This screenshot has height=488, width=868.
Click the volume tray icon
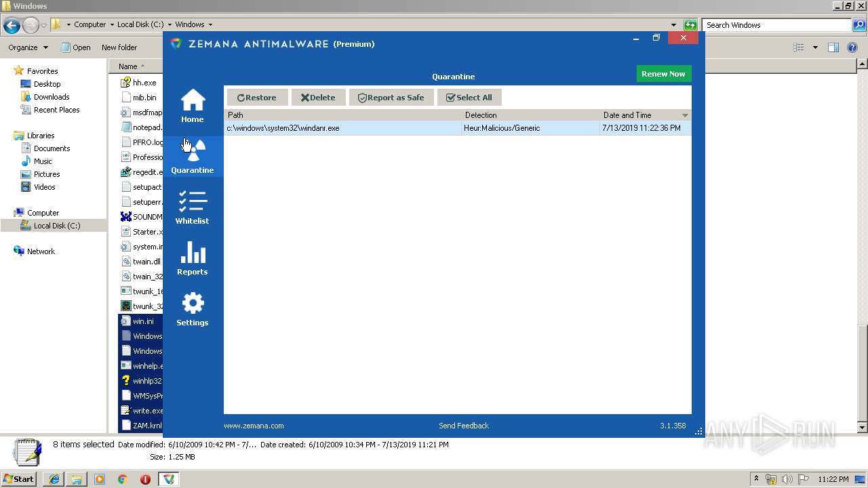(x=787, y=479)
